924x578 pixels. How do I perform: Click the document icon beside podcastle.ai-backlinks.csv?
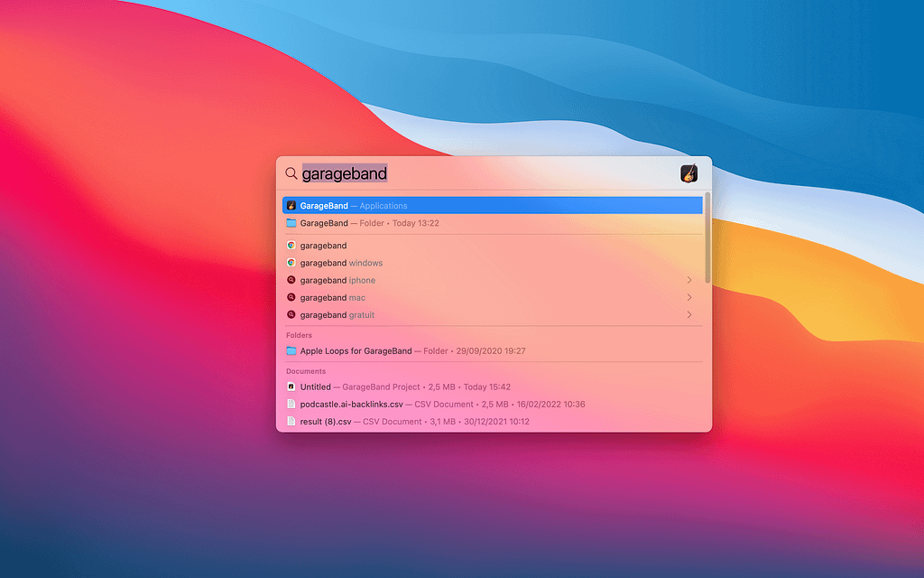pyautogui.click(x=291, y=404)
